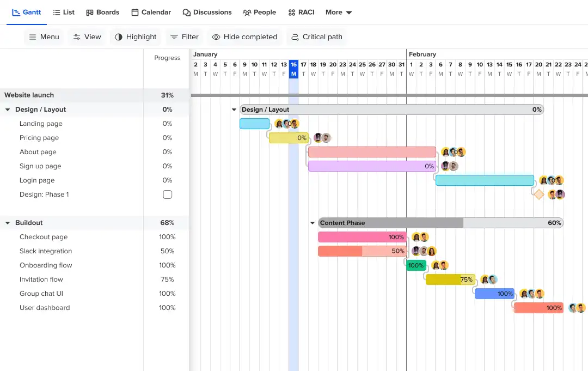Click the Content Phase progress bar
Screen dimensions: 588x371
click(436, 222)
